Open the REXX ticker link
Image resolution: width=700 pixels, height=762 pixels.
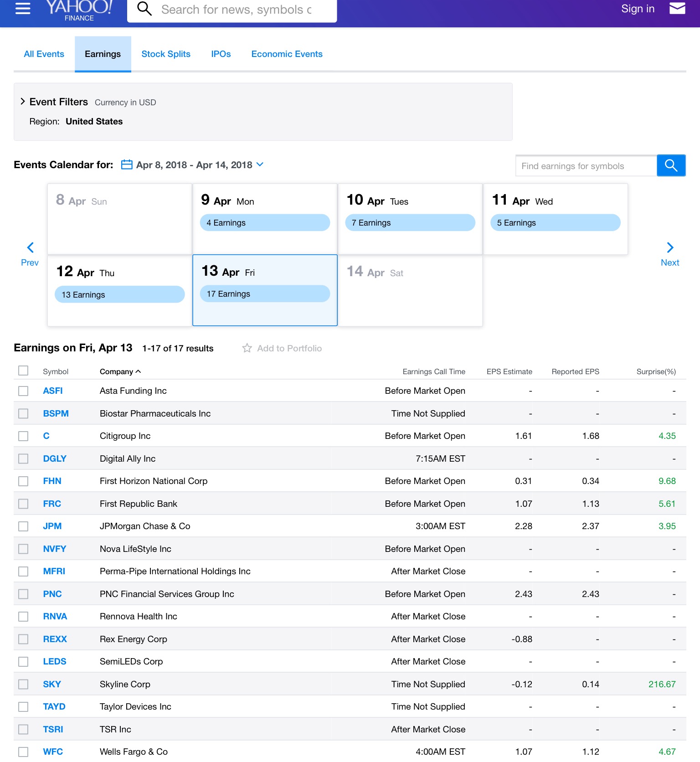pyautogui.click(x=55, y=639)
